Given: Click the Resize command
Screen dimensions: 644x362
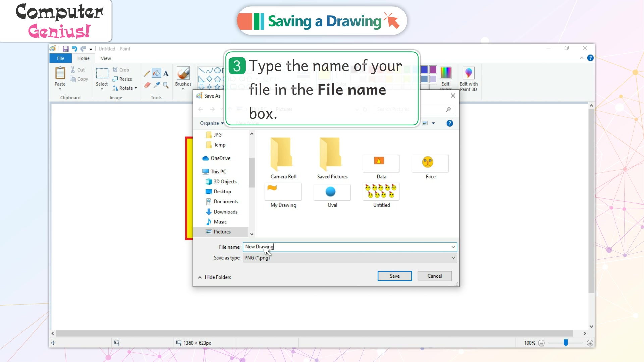Looking at the screenshot, I should [x=122, y=79].
